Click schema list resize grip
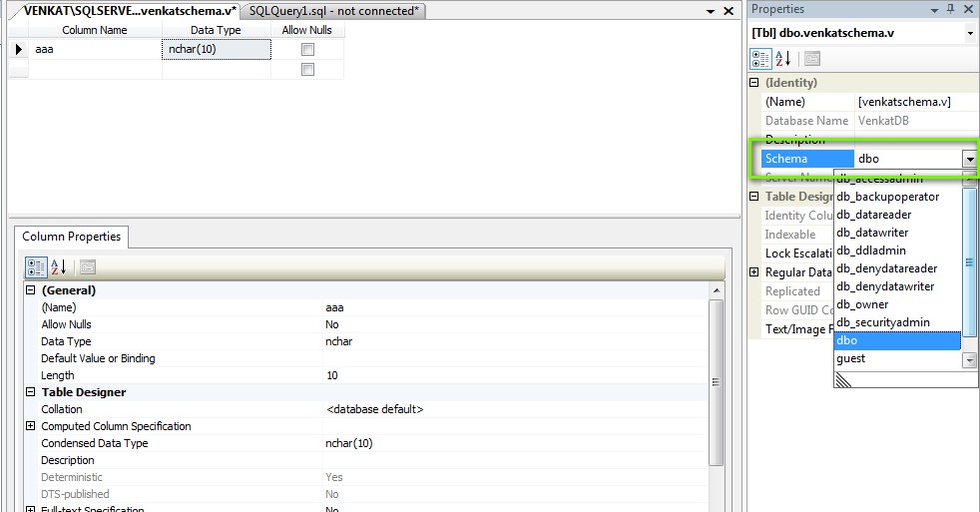The height and width of the screenshot is (512, 980). [843, 379]
